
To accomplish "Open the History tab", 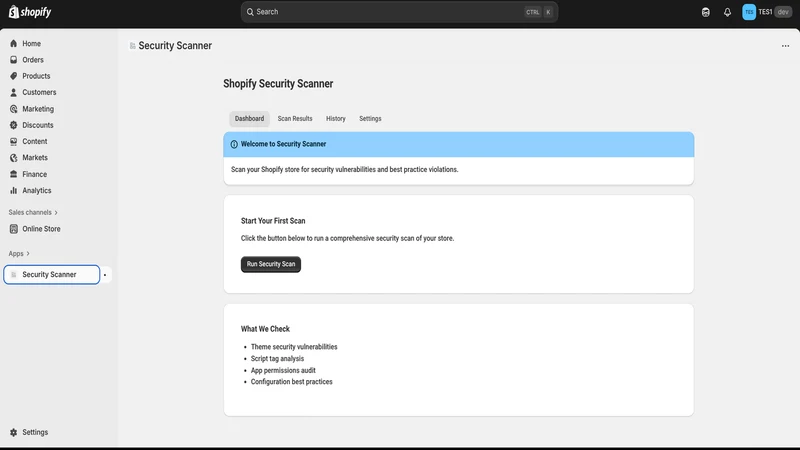I will pos(336,118).
